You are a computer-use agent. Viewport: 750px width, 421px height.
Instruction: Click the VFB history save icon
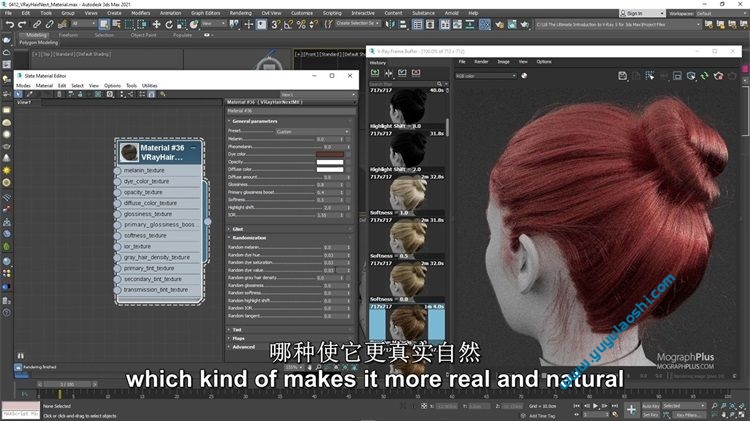pos(375,73)
